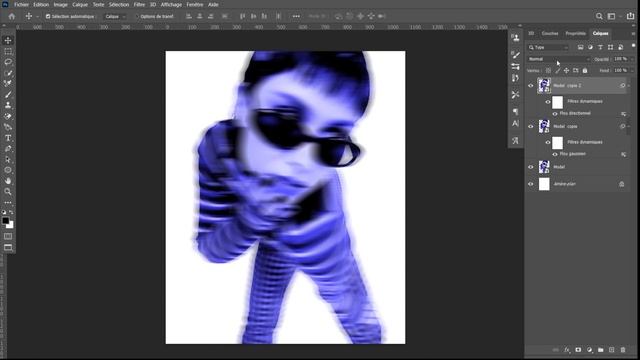Viewport: 640px width, 360px height.
Task: Collapse Model copie 2 smart filters arrow
Action: pyautogui.click(x=629, y=86)
